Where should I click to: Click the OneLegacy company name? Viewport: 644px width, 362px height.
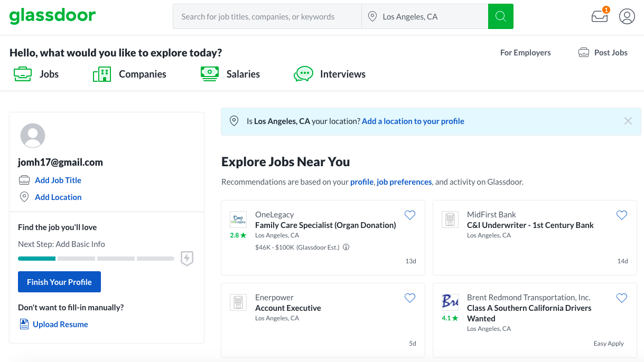274,214
